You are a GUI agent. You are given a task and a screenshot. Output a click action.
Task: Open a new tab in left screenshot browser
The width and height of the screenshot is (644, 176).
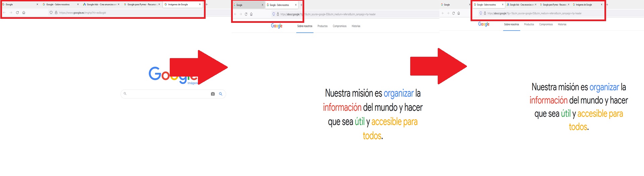point(207,4)
